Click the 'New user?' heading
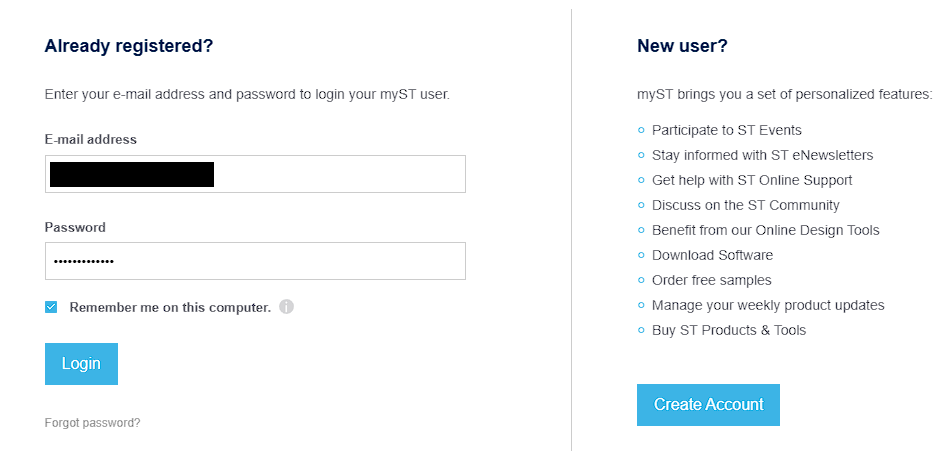949x474 pixels. coord(682,46)
